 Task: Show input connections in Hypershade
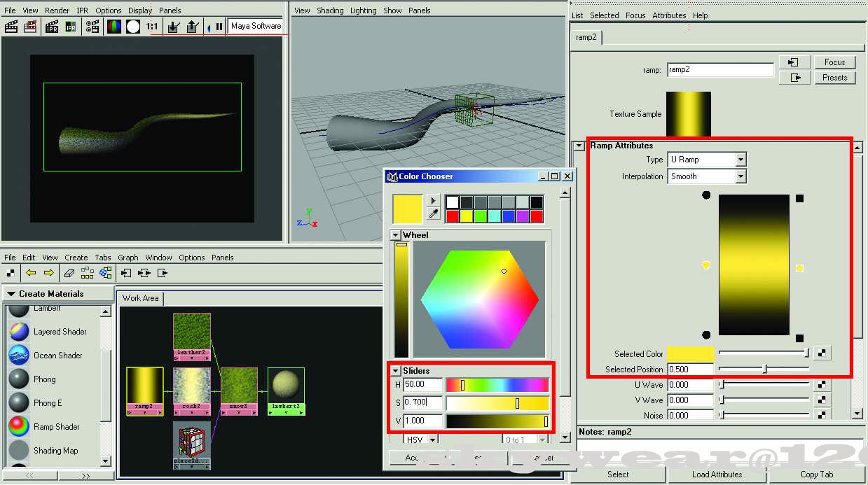126,273
